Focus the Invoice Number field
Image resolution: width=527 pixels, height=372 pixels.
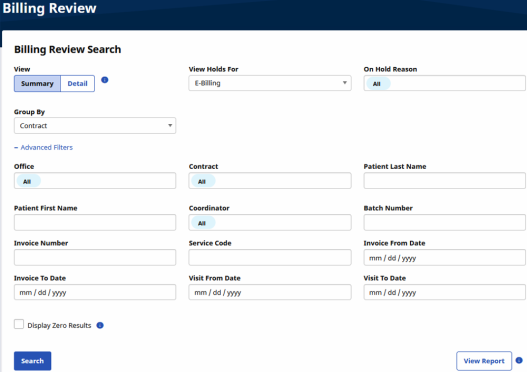tap(95, 257)
